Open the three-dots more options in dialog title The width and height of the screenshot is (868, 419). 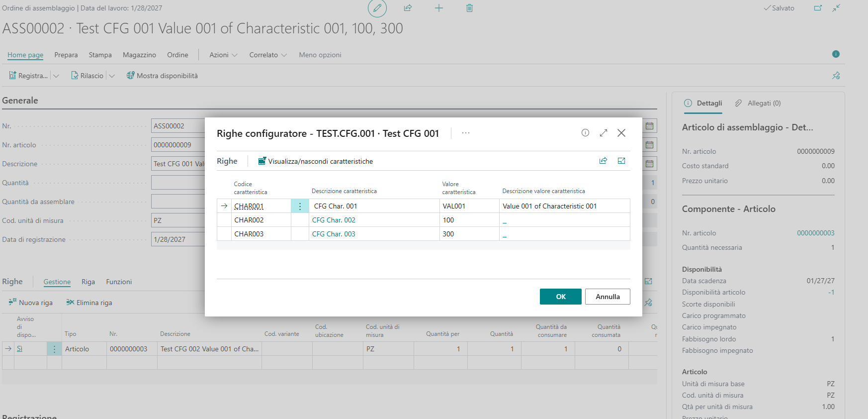(465, 133)
